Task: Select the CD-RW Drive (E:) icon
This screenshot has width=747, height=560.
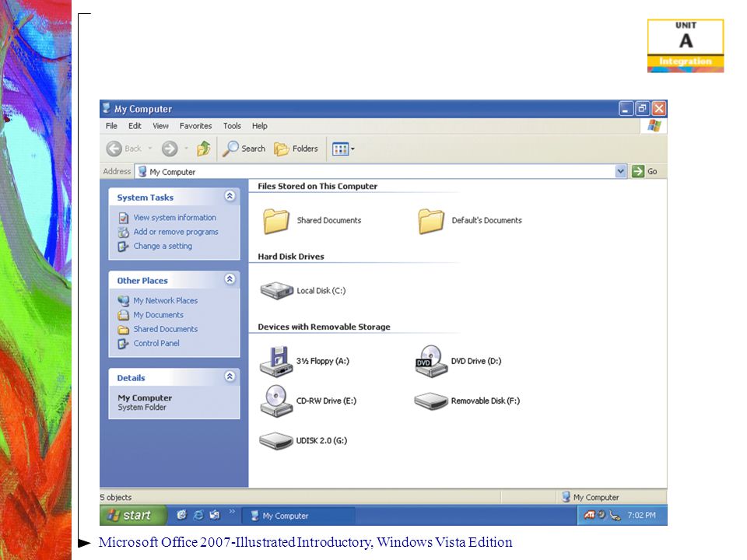Action: [276, 401]
